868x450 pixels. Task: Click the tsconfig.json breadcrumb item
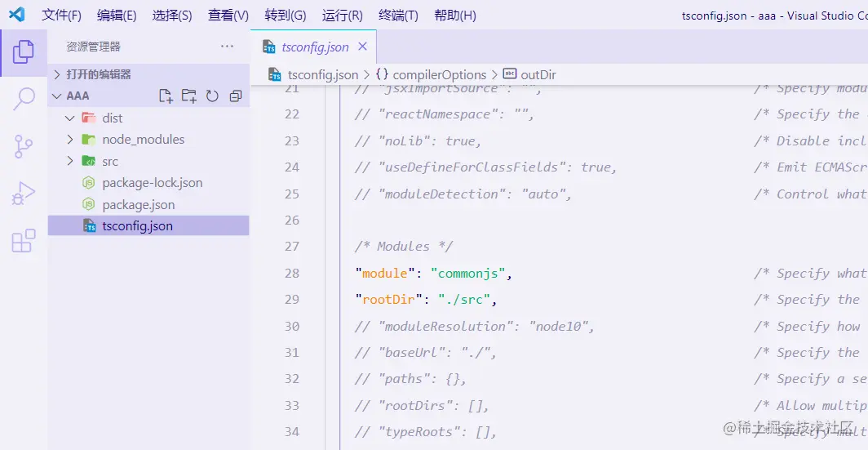click(323, 75)
